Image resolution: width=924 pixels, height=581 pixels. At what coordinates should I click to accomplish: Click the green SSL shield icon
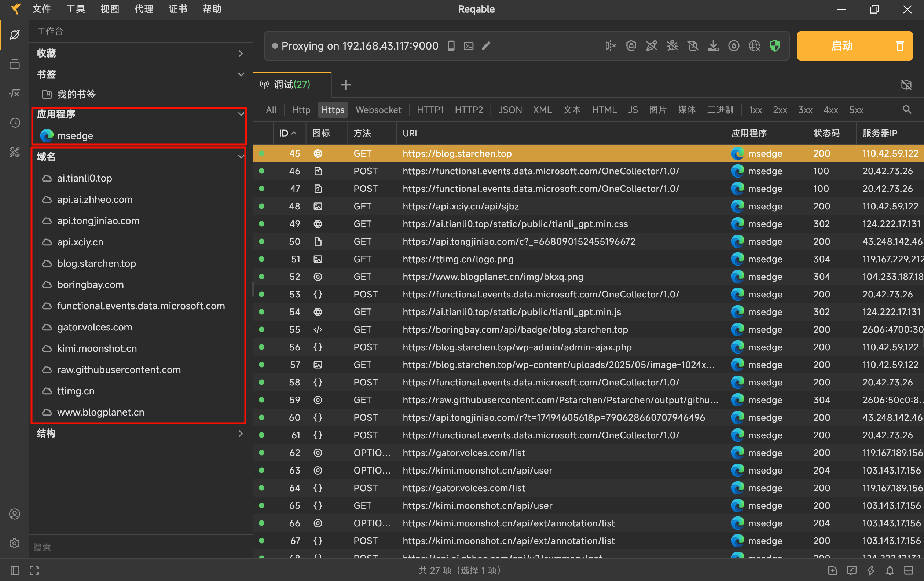pyautogui.click(x=775, y=46)
